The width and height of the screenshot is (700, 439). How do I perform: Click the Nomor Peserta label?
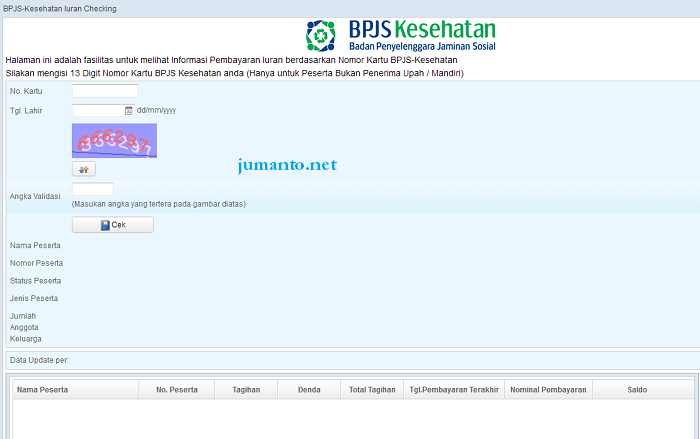click(36, 263)
